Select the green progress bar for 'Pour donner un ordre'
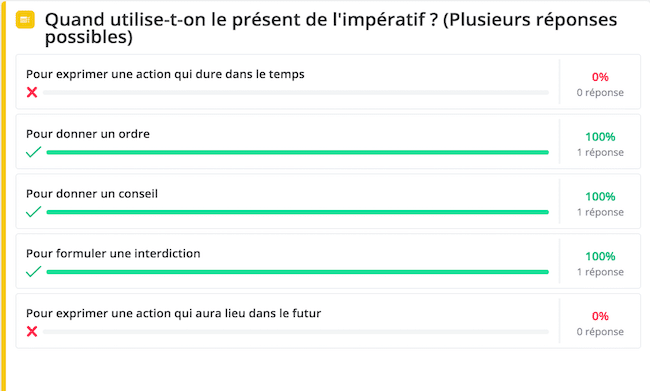Image resolution: width=650 pixels, height=391 pixels. [298, 152]
